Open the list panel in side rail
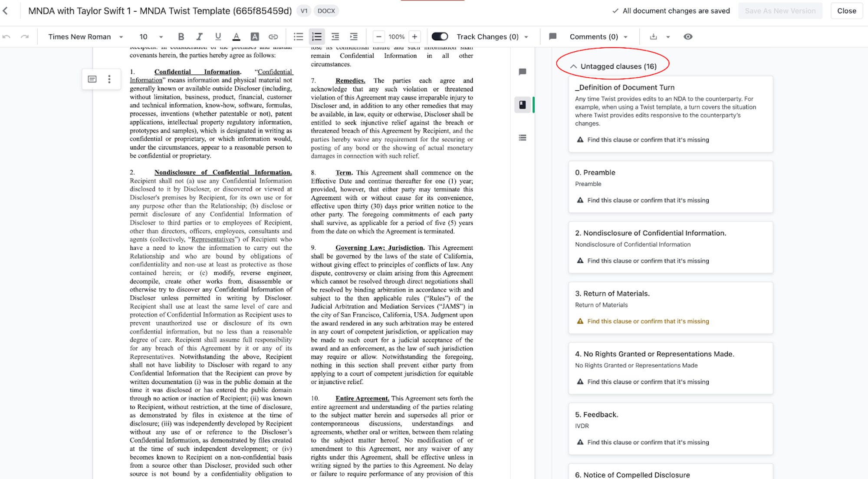The height and width of the screenshot is (479, 868). pos(523,138)
